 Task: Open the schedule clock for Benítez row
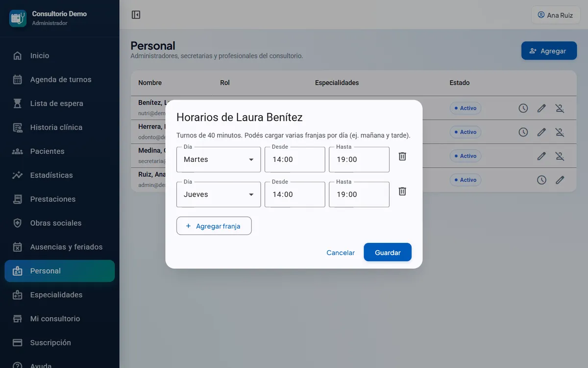pyautogui.click(x=523, y=108)
